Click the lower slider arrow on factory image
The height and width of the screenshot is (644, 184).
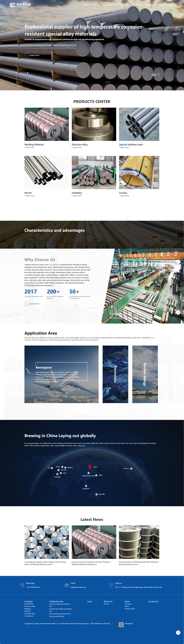[x=178, y=312]
